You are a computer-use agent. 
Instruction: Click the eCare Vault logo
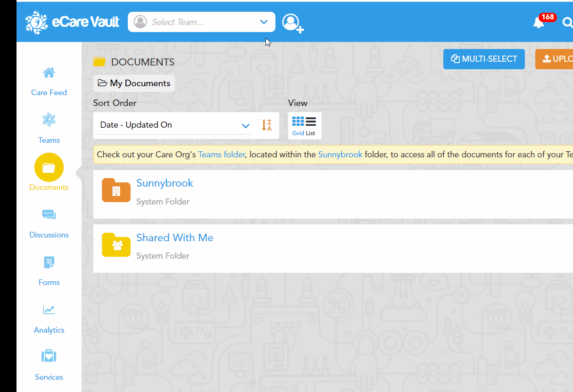[72, 22]
